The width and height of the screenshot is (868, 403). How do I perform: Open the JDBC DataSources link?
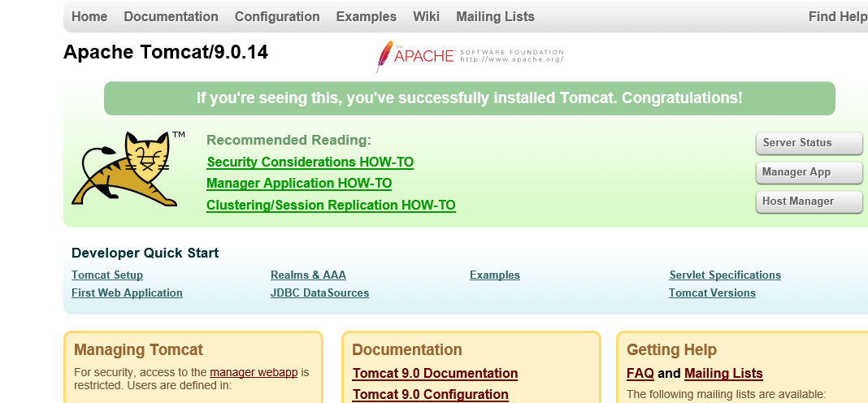tap(319, 292)
